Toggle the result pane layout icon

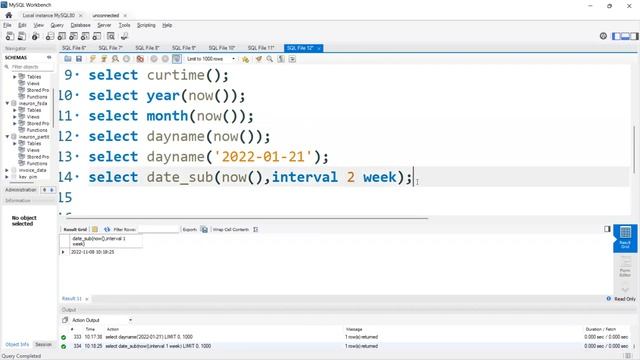pyautogui.click(x=607, y=229)
